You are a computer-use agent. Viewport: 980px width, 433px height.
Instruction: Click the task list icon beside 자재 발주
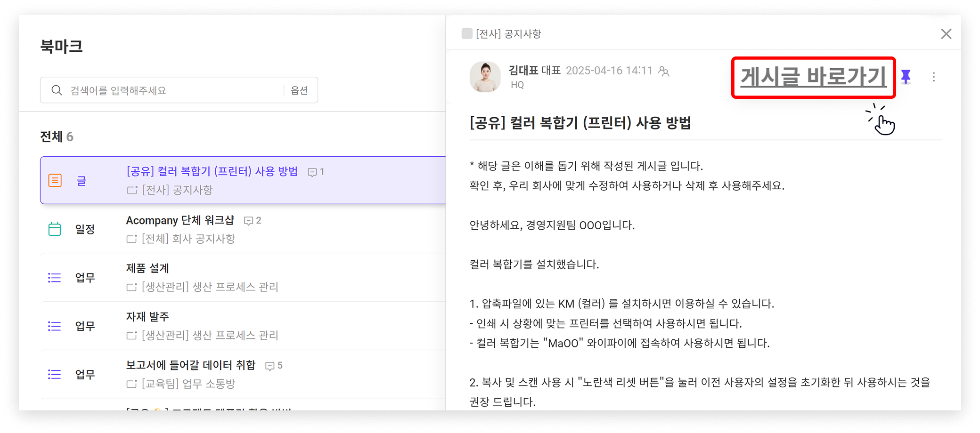(x=55, y=326)
